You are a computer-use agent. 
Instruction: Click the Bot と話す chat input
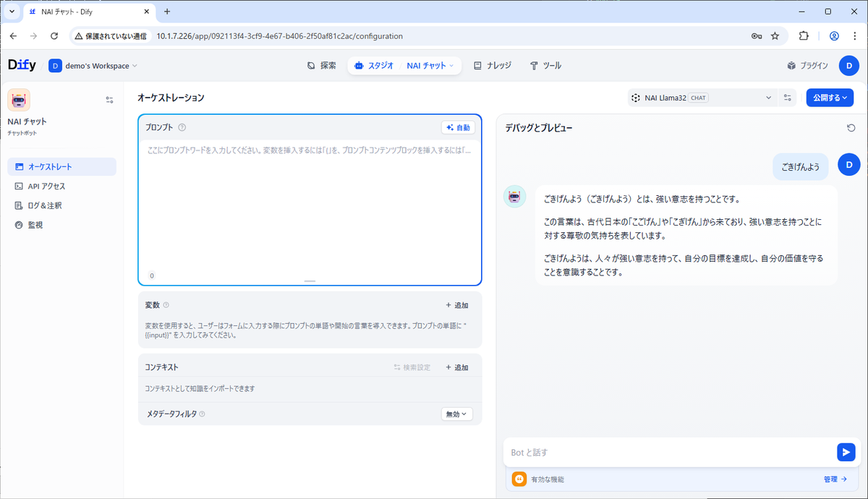(669, 453)
